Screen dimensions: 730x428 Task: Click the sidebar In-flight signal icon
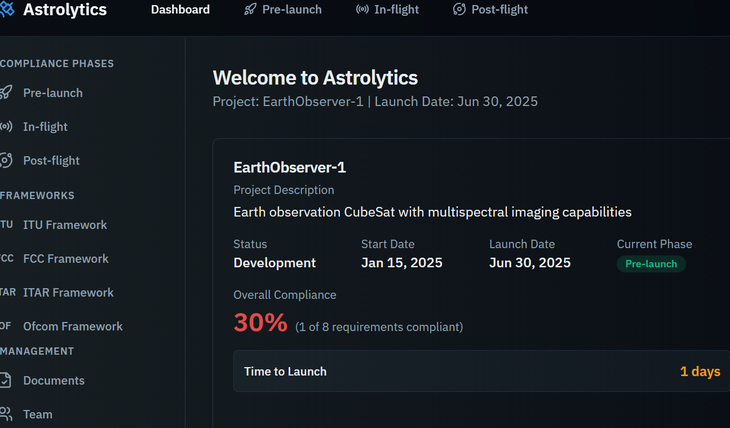pyautogui.click(x=5, y=127)
